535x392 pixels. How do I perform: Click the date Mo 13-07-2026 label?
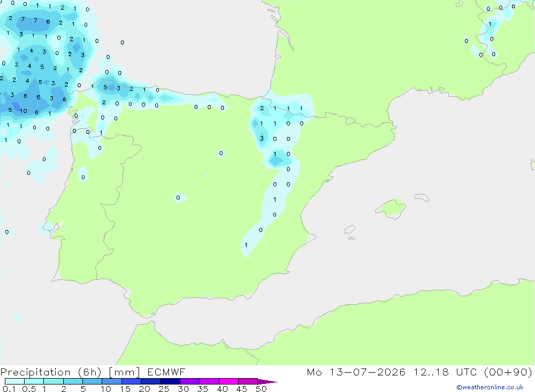(x=356, y=372)
